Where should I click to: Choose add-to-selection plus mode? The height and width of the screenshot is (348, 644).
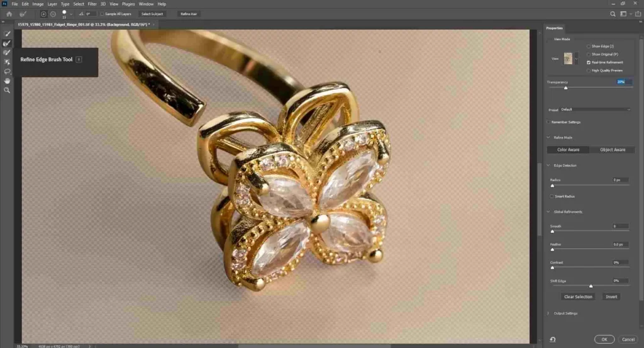click(x=43, y=14)
